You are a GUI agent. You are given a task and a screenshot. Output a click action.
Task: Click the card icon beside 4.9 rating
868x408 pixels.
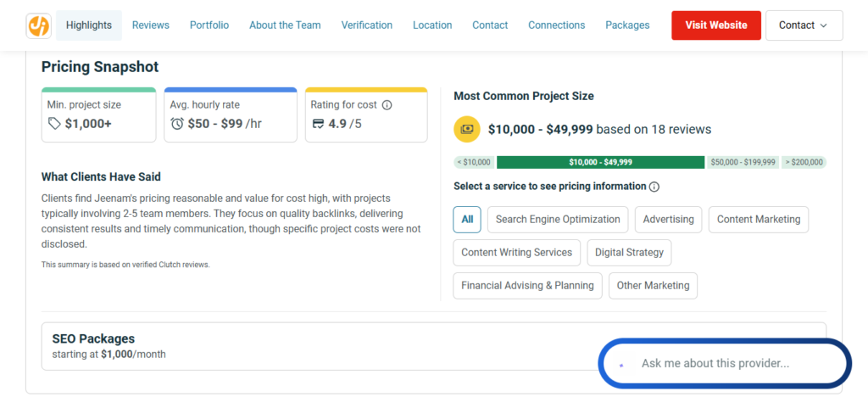coord(319,124)
